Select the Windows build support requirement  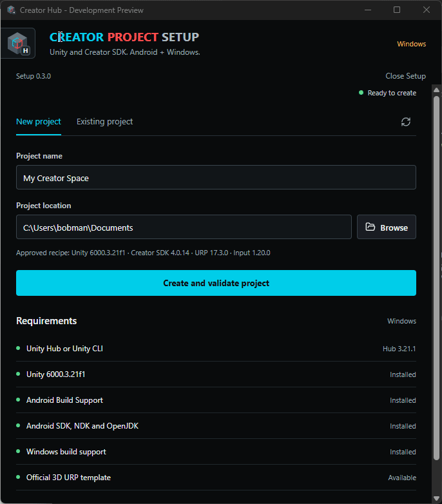click(x=216, y=452)
